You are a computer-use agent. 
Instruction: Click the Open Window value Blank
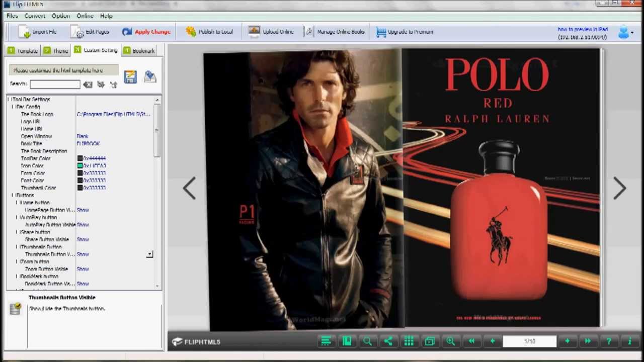click(83, 136)
